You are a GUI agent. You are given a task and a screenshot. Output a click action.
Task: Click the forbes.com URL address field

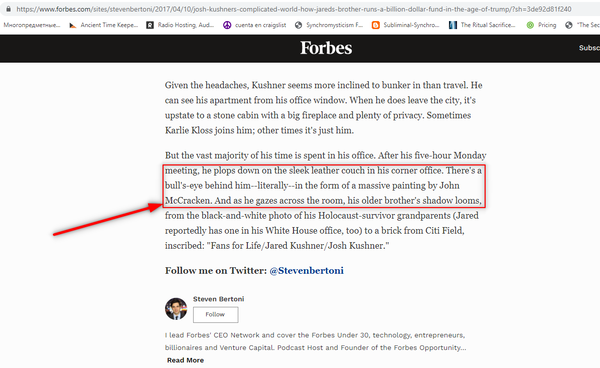[294, 9]
